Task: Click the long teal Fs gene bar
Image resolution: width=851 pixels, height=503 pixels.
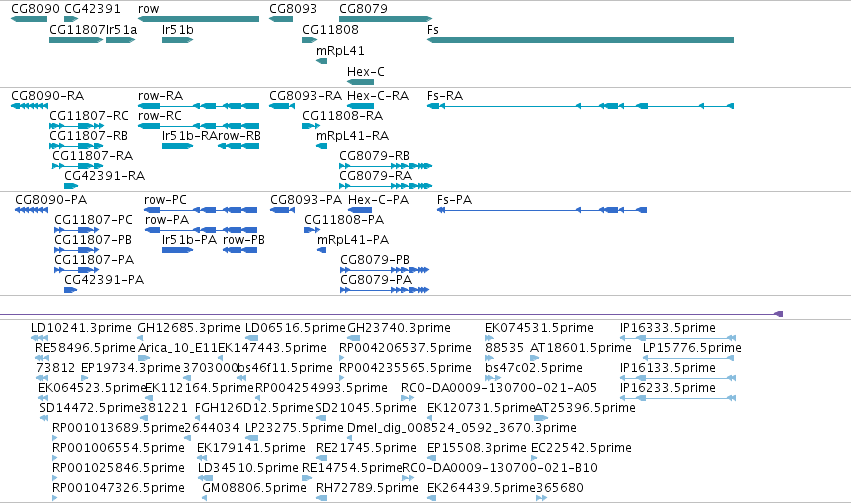Action: point(581,40)
